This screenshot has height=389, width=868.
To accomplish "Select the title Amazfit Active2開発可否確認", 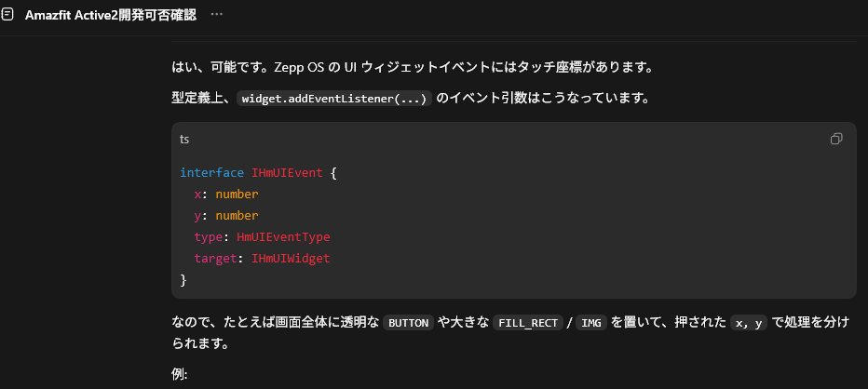I will [111, 15].
